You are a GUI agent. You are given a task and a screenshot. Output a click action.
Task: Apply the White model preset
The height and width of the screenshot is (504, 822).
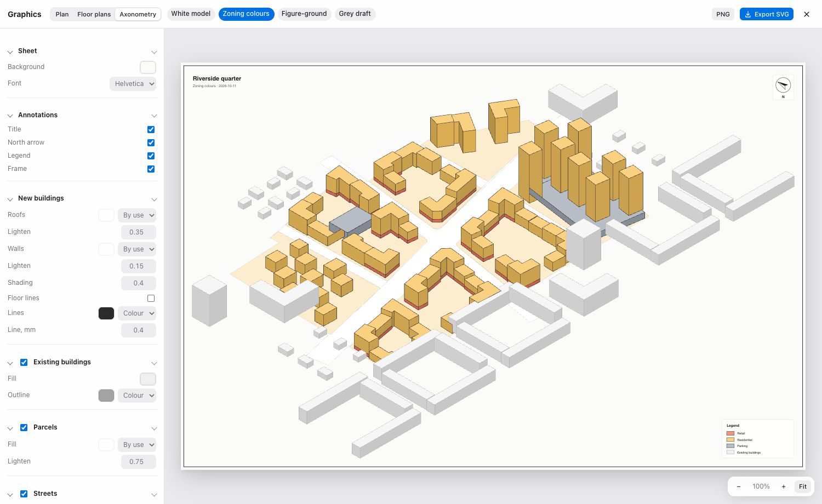point(191,14)
